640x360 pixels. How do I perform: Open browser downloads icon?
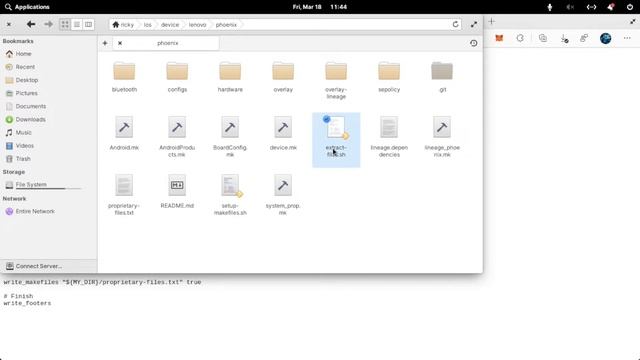tap(564, 38)
